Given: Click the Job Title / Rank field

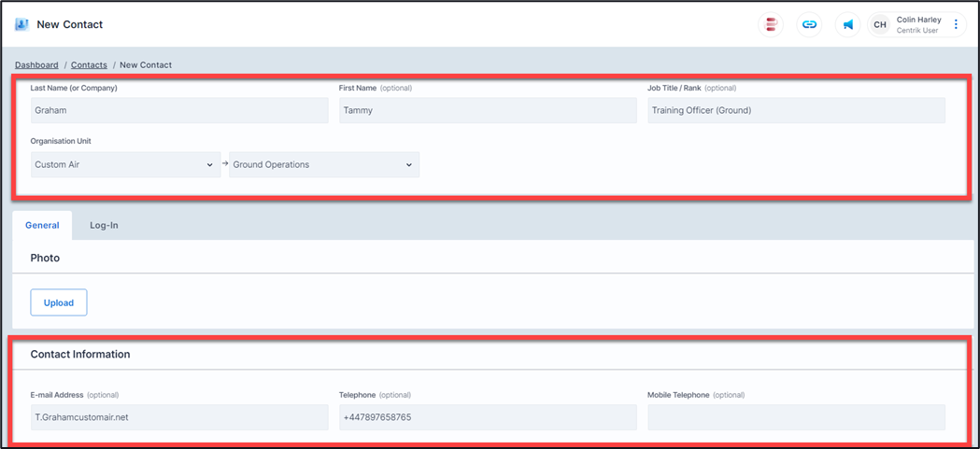Looking at the screenshot, I should click(796, 110).
